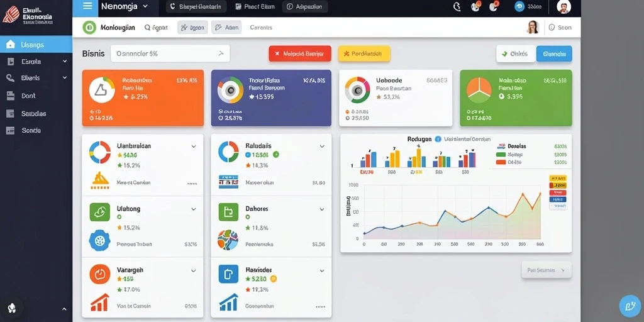Expand the Ulahong row chevron
This screenshot has width=644, height=322.
[194, 209]
